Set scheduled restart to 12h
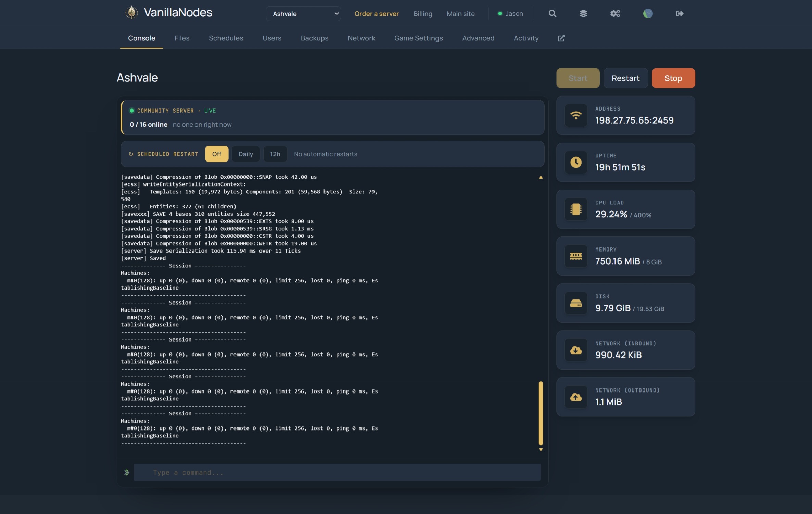The height and width of the screenshot is (514, 812). pyautogui.click(x=275, y=154)
